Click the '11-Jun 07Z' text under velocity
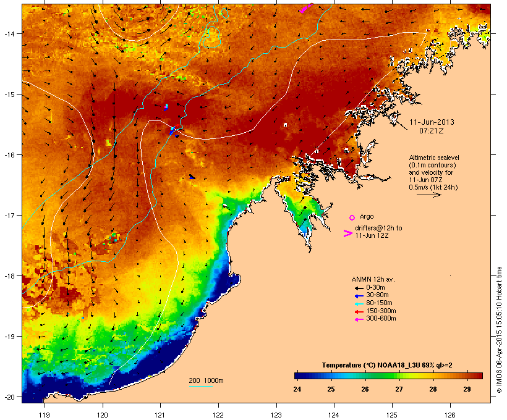 (425, 180)
